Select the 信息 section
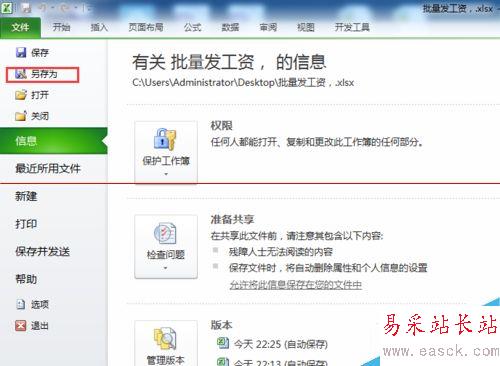Screen dimensions: 500x366 point(53,141)
